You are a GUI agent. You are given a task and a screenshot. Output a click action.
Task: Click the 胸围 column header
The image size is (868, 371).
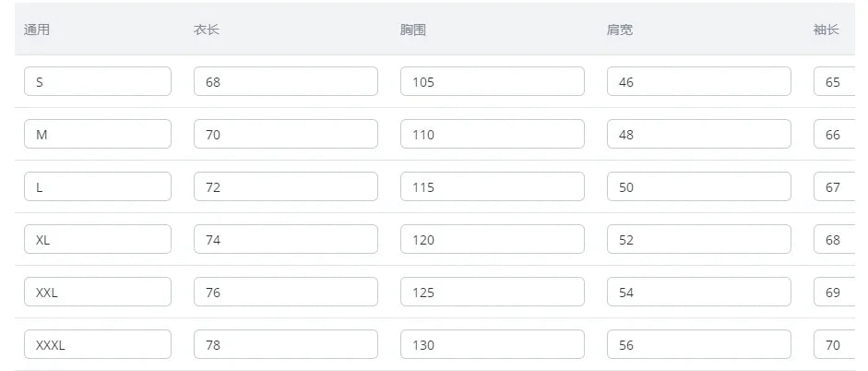[x=413, y=30]
